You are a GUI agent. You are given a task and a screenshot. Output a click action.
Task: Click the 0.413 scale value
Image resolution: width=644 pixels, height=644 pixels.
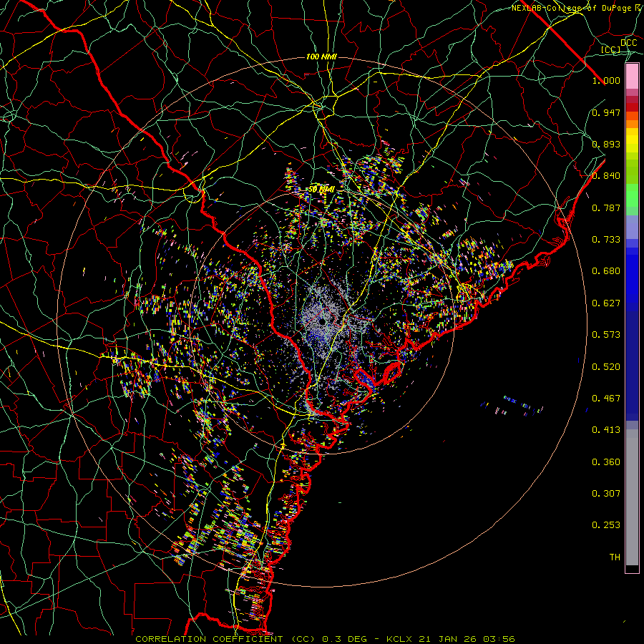(606, 430)
